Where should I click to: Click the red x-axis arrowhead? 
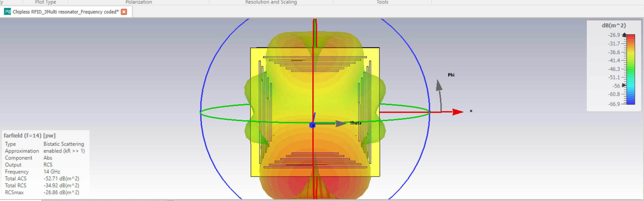pyautogui.click(x=457, y=112)
